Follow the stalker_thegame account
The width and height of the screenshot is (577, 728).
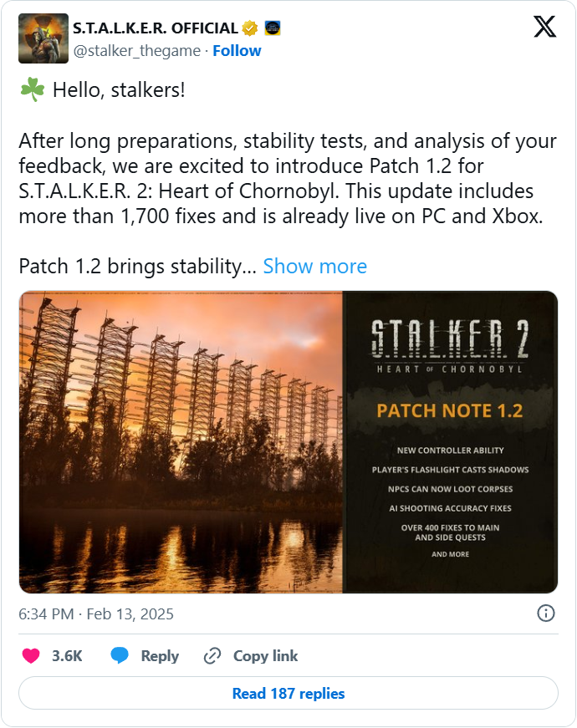coord(237,51)
